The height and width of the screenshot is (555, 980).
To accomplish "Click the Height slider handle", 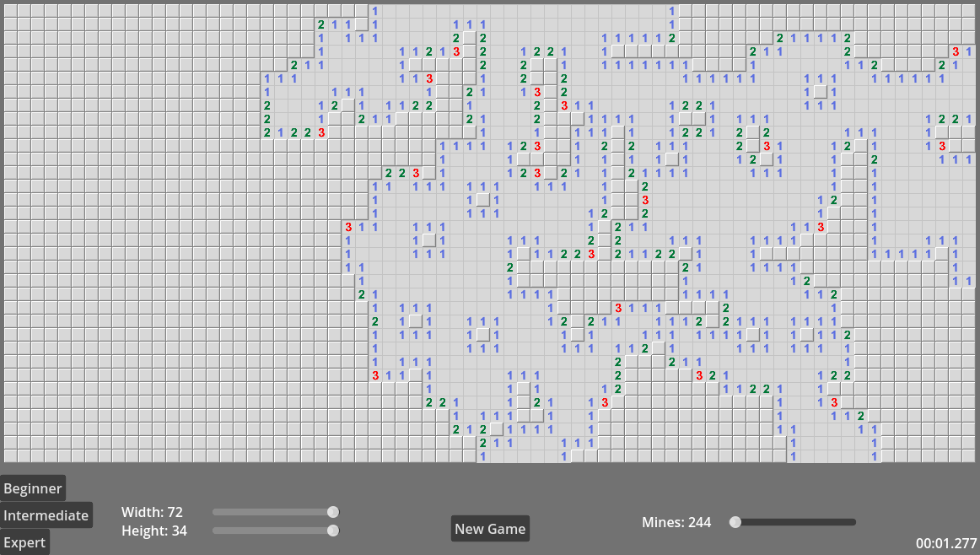I will pos(331,531).
